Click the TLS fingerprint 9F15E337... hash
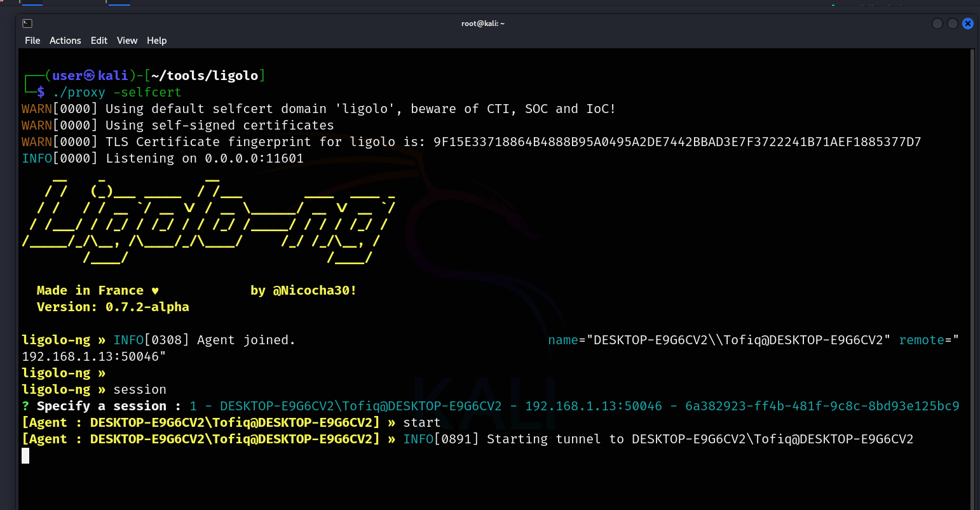The width and height of the screenshot is (980, 510). [677, 142]
